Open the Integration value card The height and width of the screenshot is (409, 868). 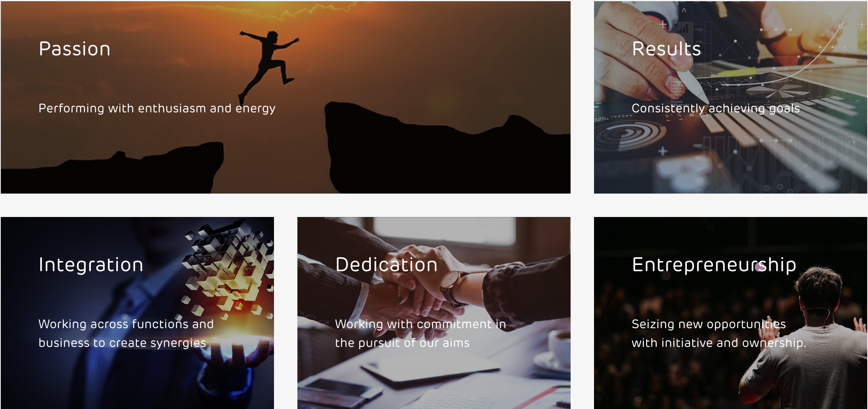click(x=137, y=313)
